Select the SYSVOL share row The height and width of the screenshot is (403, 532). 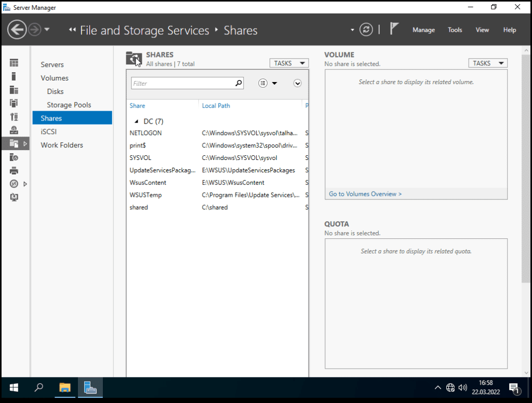217,158
